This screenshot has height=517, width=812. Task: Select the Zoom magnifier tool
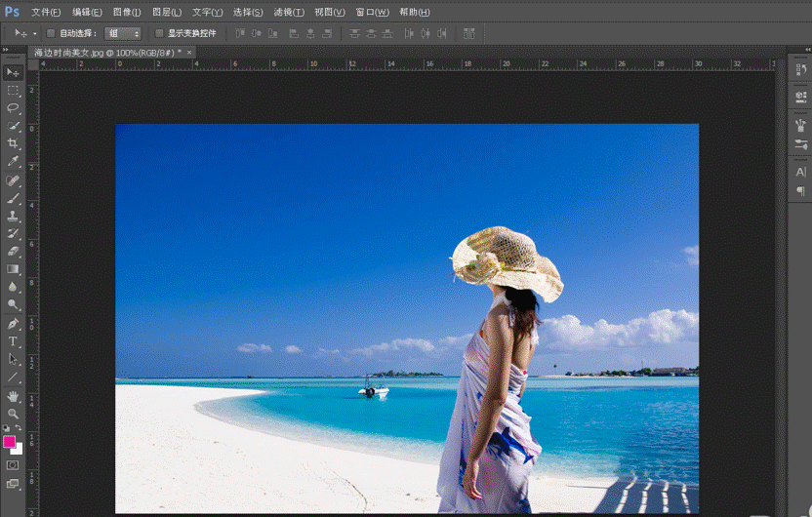[14, 414]
